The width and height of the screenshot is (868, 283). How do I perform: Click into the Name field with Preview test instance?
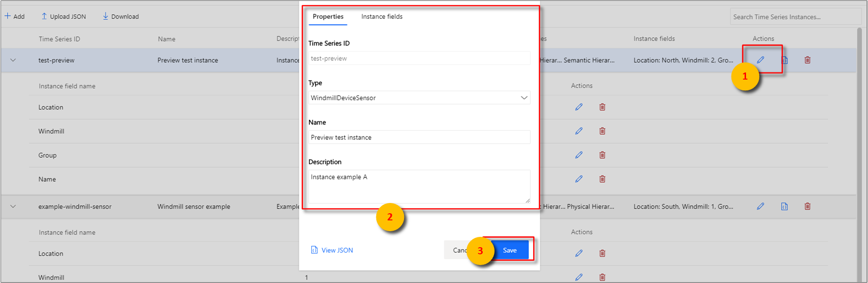[419, 137]
